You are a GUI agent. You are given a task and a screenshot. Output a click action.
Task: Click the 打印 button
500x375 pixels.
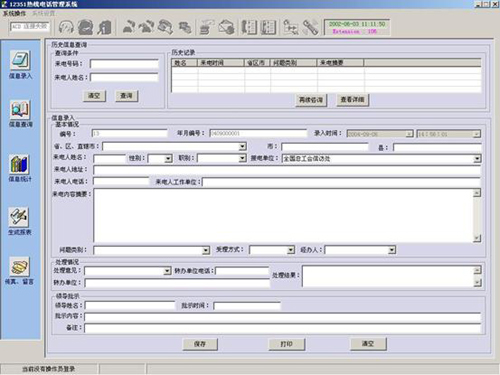287,344
